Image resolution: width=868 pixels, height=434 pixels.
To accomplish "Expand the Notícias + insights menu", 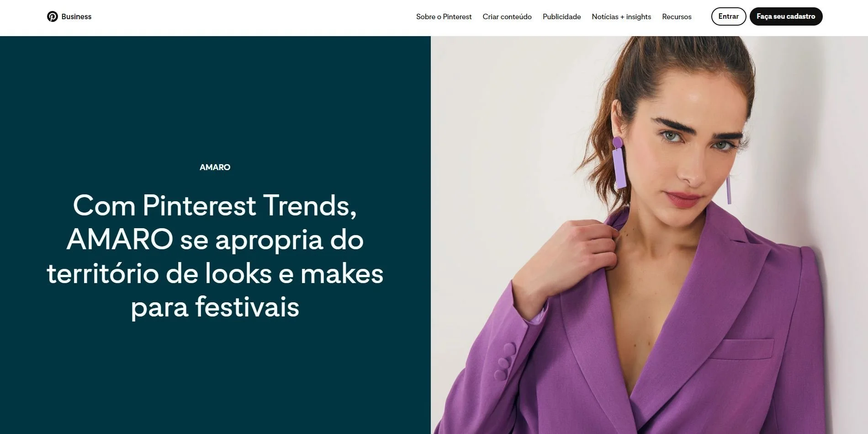I will point(621,16).
